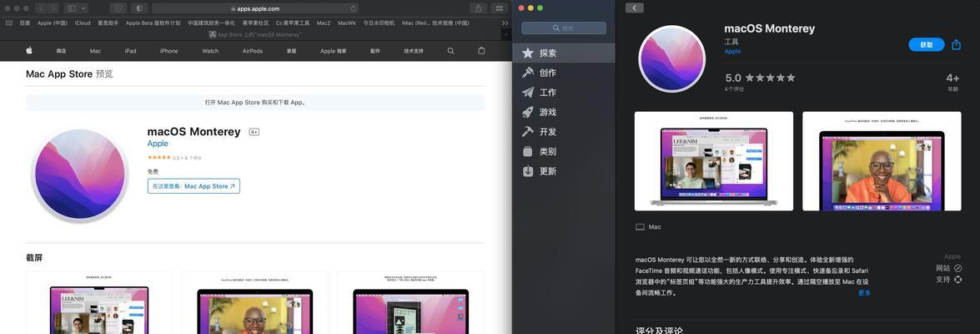Reload the page in Safari
The width and height of the screenshot is (980, 334).
pos(353,8)
